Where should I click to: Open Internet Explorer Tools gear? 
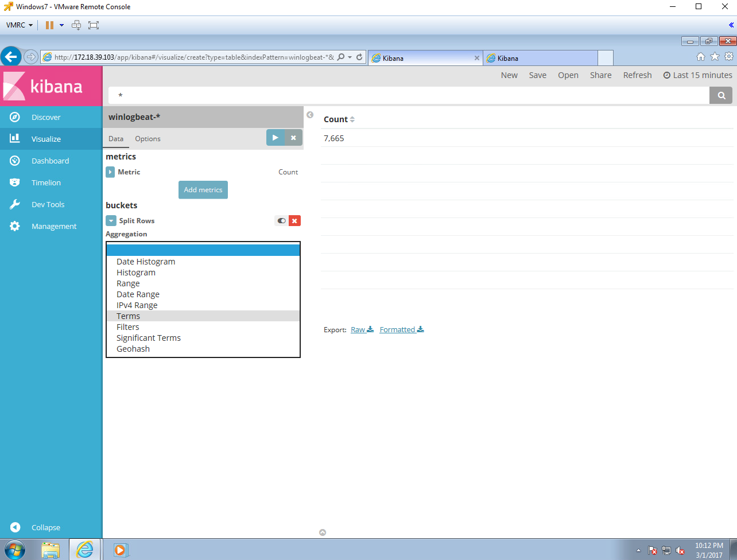[x=729, y=56]
